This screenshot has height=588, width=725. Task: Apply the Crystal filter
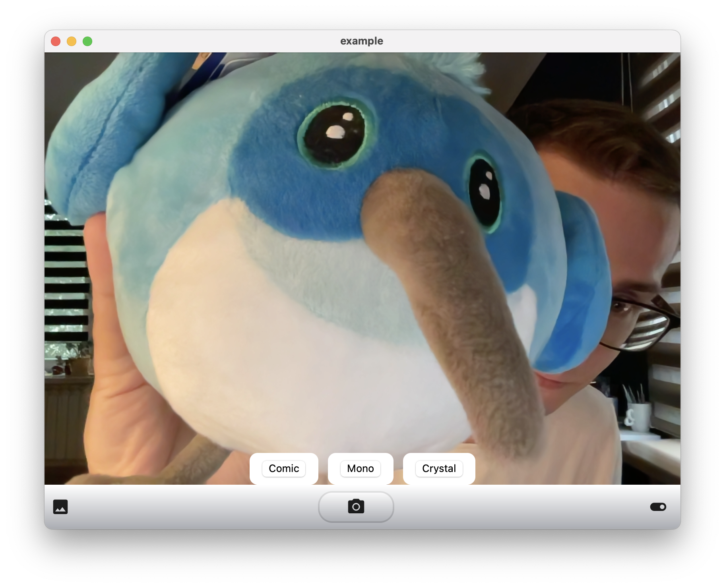click(x=439, y=468)
